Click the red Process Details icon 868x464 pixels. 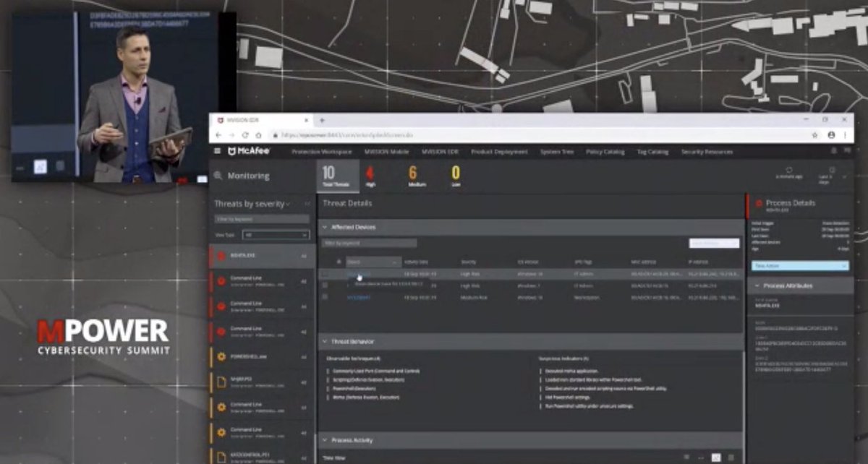click(x=759, y=202)
